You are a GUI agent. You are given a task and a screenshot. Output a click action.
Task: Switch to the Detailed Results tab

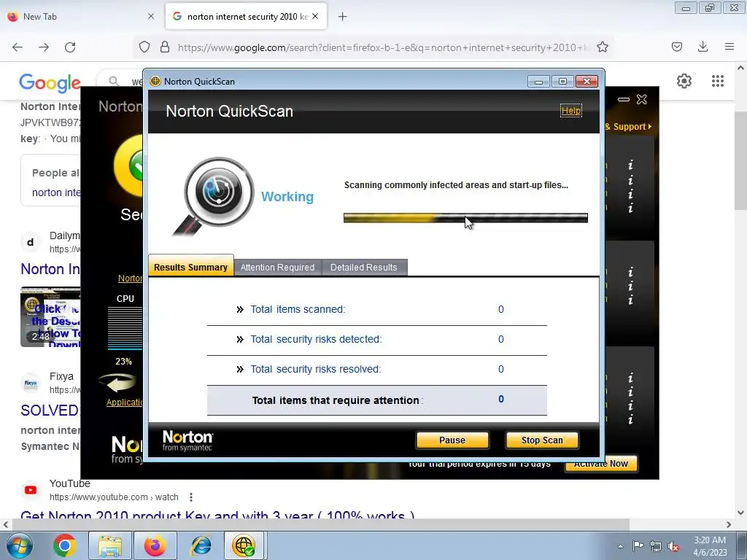364,267
